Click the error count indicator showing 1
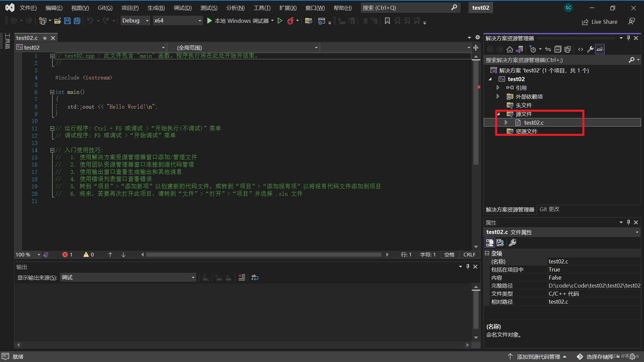Screen dimensions: 644x362 tap(67, 255)
